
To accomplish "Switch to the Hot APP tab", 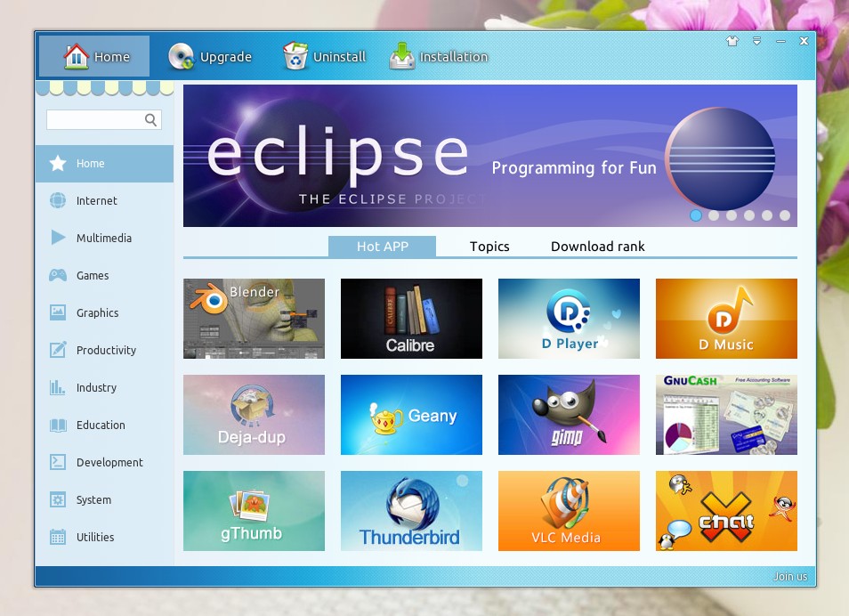I will 383,247.
